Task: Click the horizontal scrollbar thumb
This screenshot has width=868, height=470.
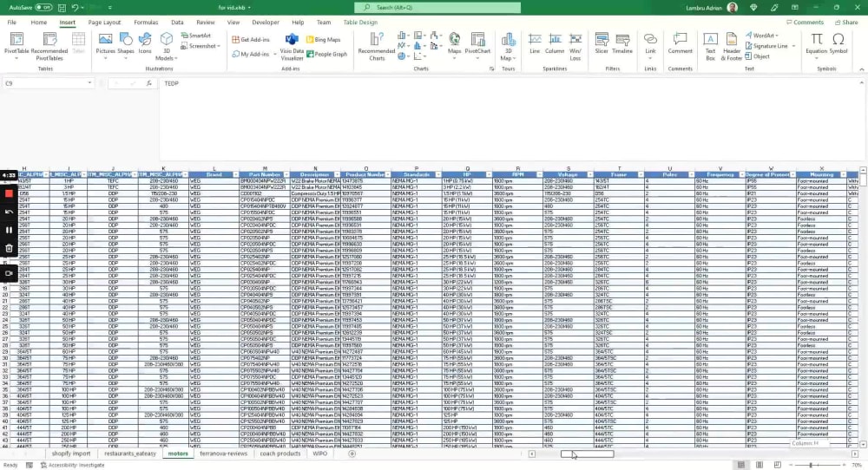Action: coord(588,454)
